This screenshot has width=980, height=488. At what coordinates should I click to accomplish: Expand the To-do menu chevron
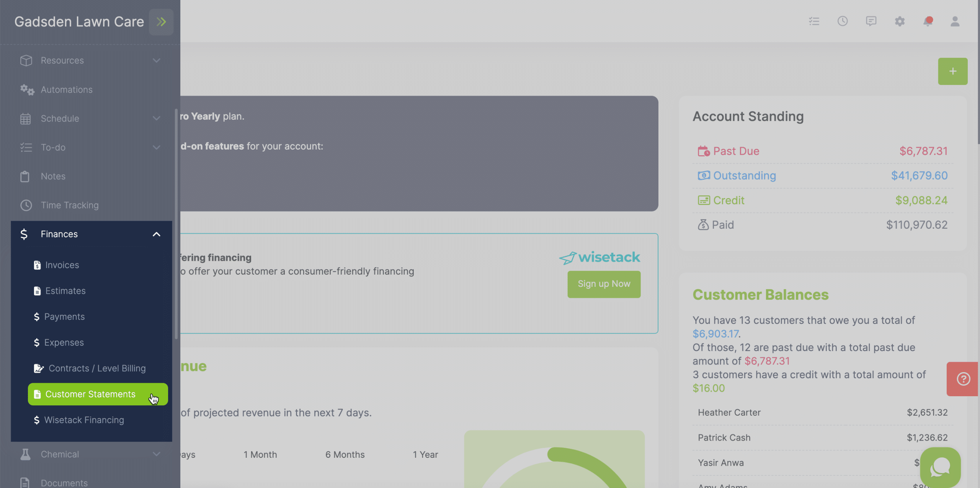tap(156, 147)
